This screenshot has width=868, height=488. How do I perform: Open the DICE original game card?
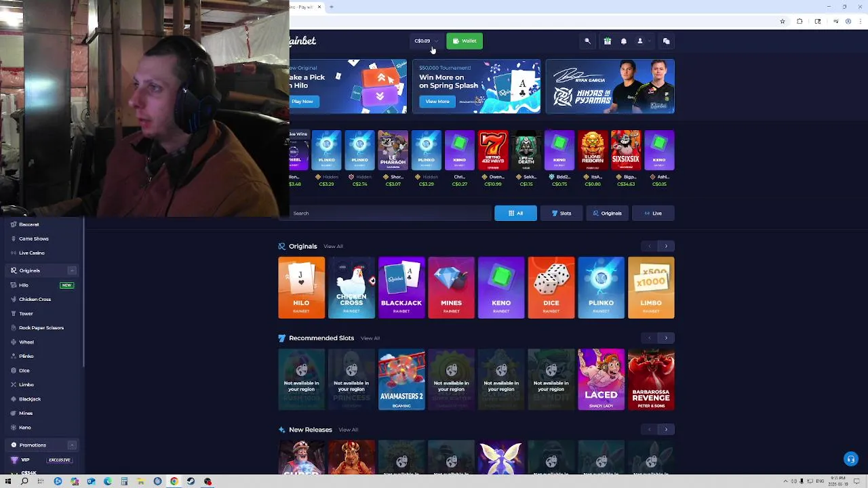click(551, 287)
